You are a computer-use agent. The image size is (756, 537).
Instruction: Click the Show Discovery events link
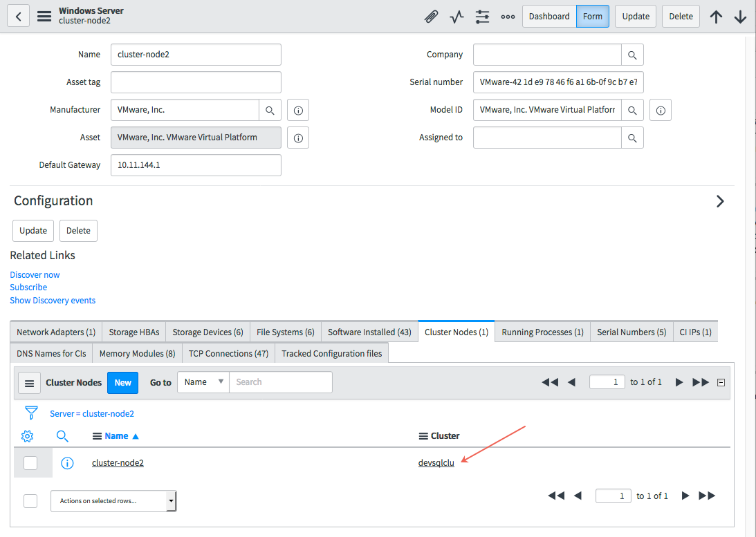point(53,300)
